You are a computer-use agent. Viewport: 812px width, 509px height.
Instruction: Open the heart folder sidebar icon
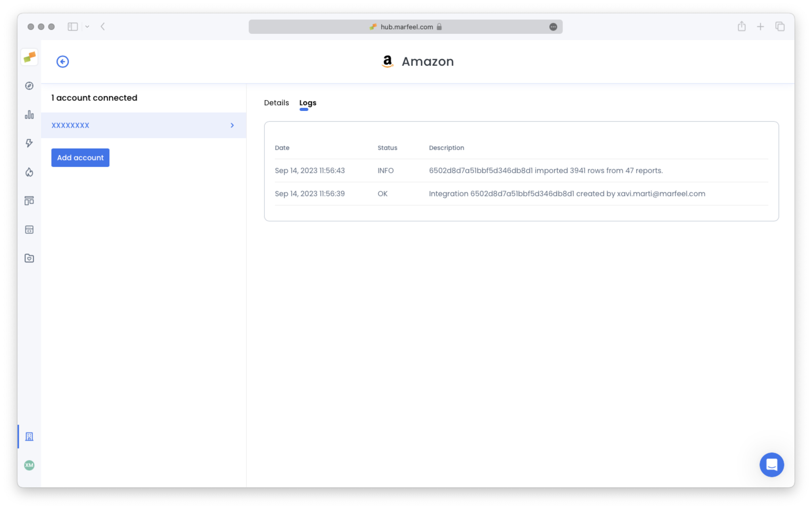click(x=29, y=258)
